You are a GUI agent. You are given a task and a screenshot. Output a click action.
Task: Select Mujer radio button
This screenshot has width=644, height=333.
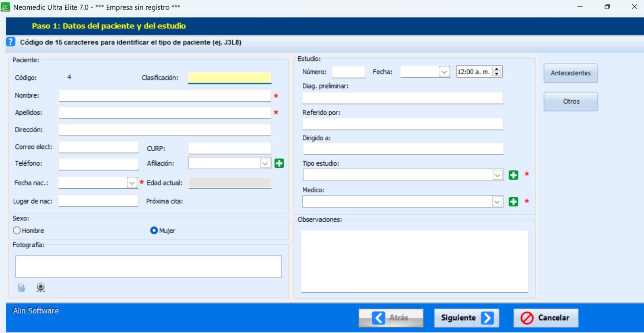(x=154, y=230)
